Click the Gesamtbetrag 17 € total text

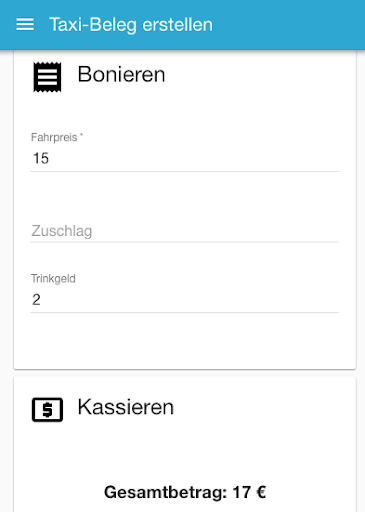(185, 492)
